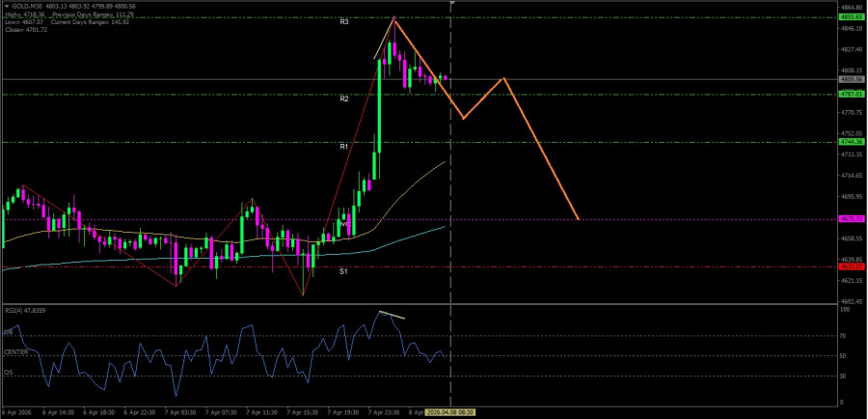Click the 2026.04.08 08:30 crosshair date label

click(450, 413)
